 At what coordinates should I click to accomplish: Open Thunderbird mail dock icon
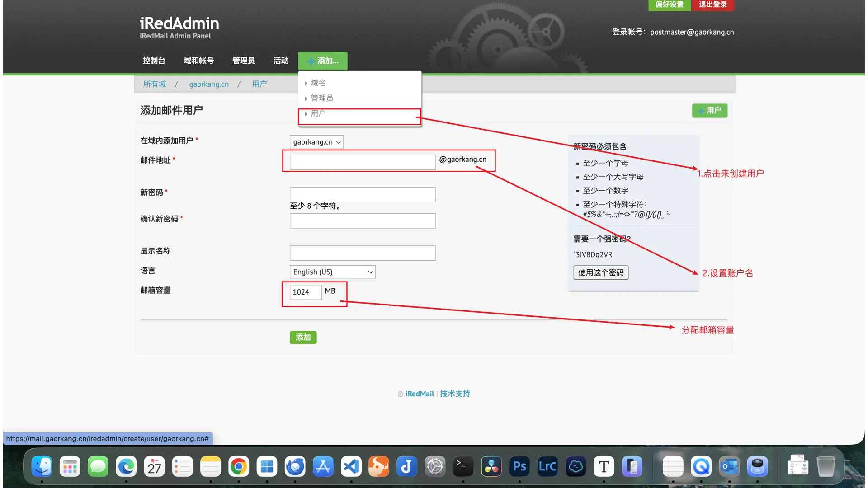click(x=295, y=466)
